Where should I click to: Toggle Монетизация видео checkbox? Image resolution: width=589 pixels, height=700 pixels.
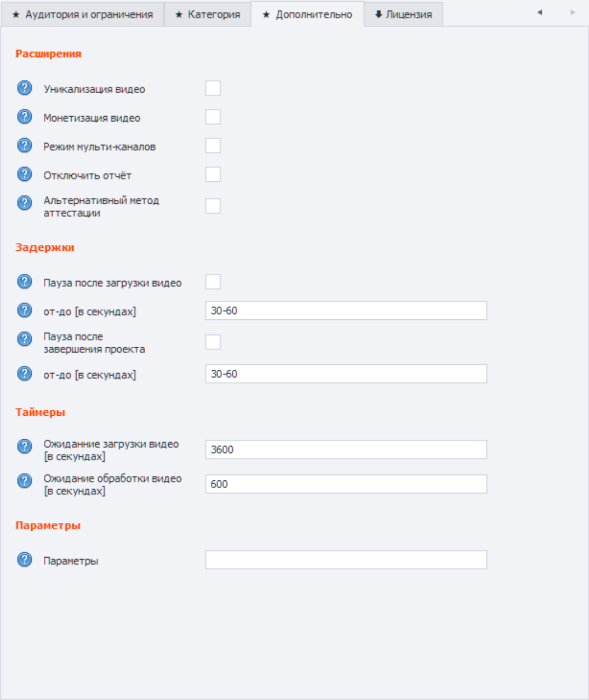pos(213,117)
